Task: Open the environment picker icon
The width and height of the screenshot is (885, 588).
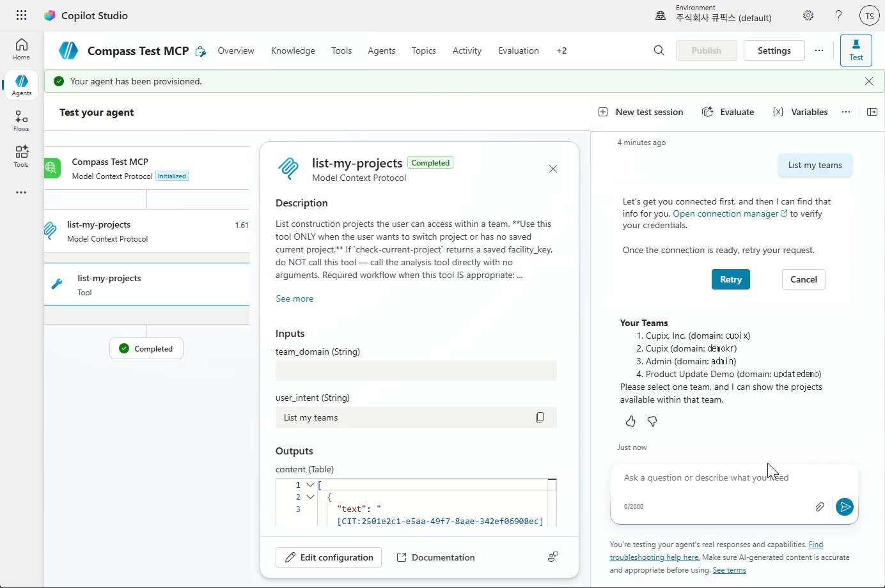Action: 661,15
